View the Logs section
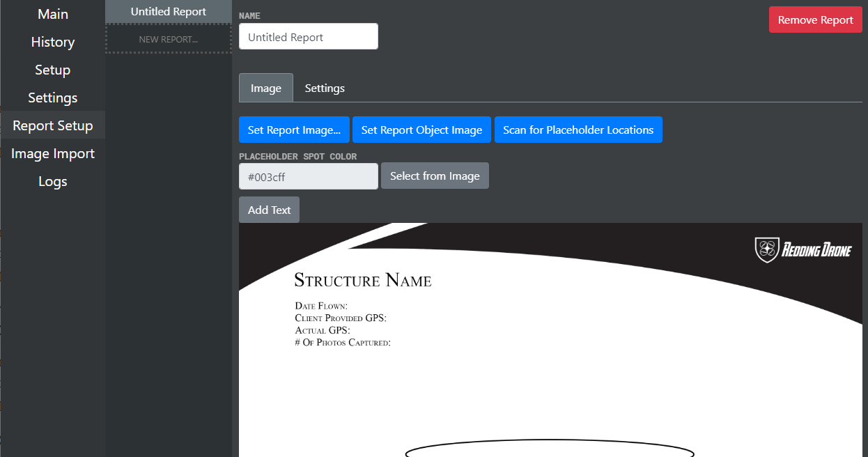868x457 pixels. tap(52, 181)
